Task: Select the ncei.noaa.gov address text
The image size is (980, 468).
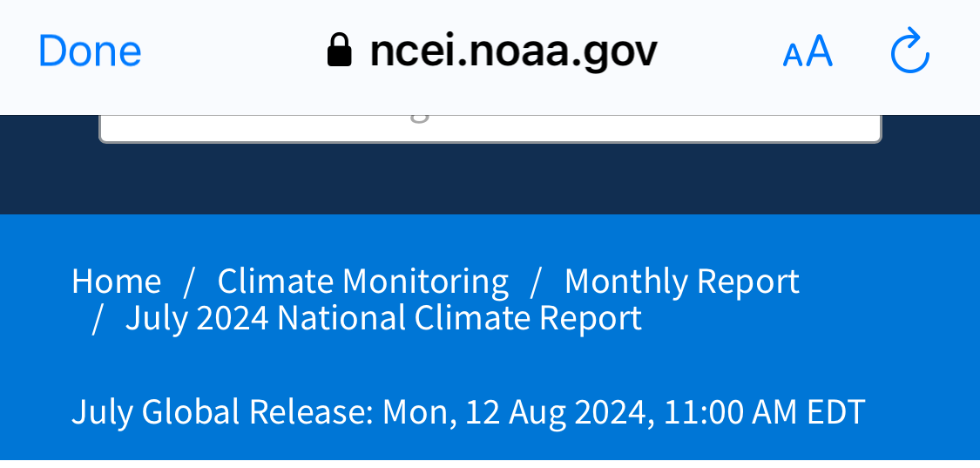Action: 513,51
